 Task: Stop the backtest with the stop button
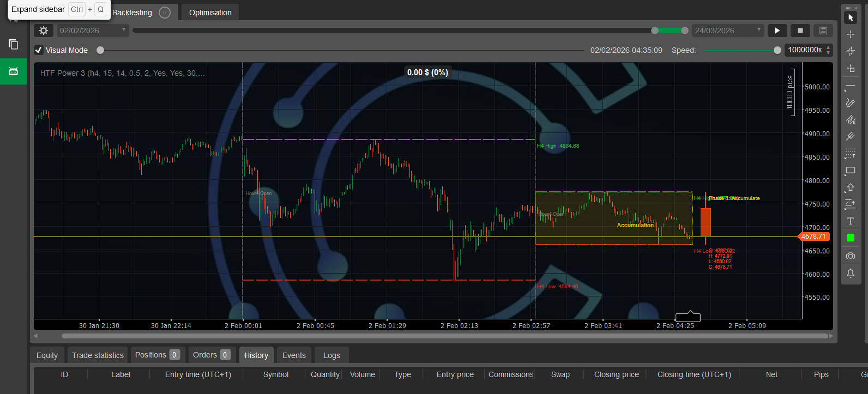pos(800,31)
